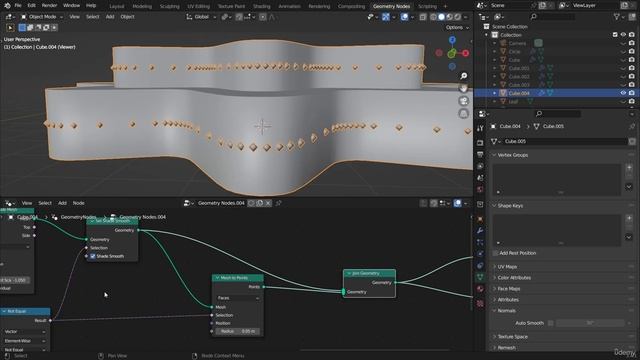
Task: Switch to Scripting workspace tab
Action: 427,7
